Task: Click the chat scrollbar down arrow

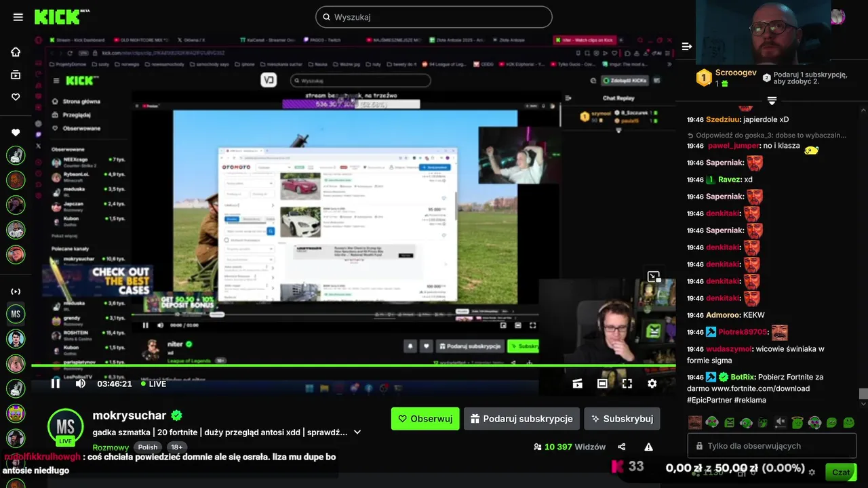Action: tap(863, 403)
